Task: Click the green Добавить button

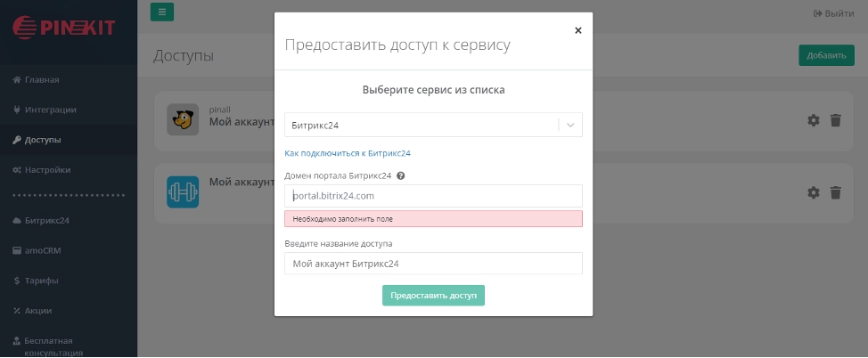Action: coord(826,55)
